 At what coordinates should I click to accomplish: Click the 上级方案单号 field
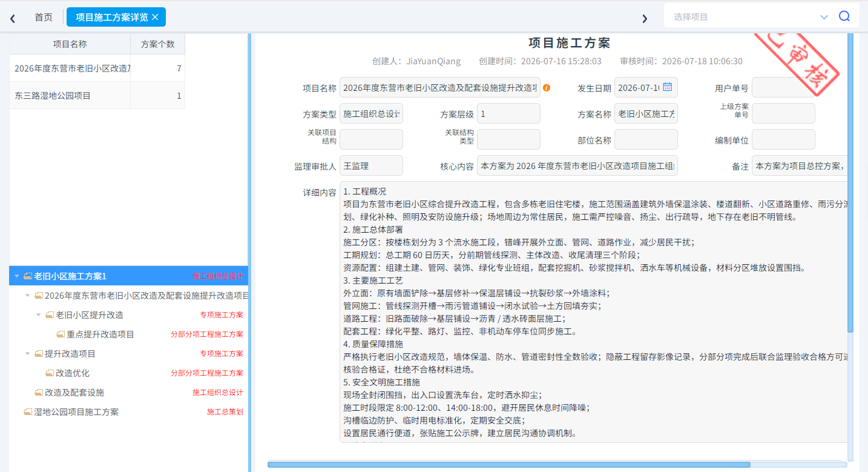pyautogui.click(x=783, y=113)
